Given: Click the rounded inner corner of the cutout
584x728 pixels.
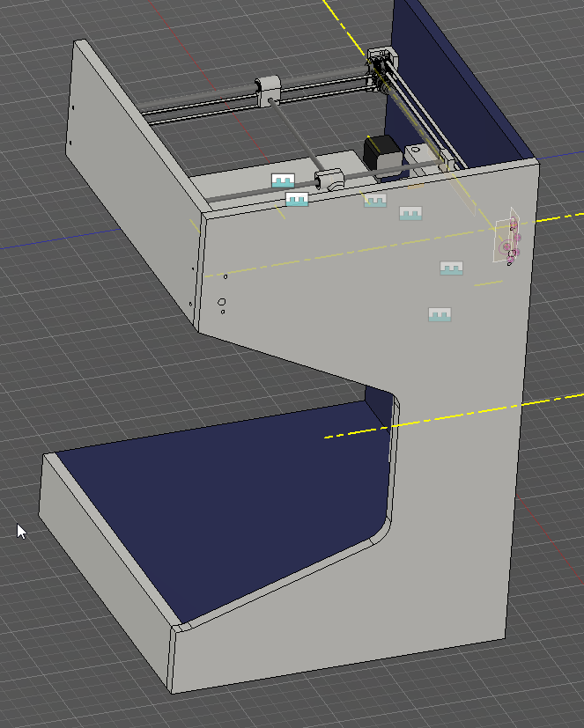Looking at the screenshot, I should 385,528.
